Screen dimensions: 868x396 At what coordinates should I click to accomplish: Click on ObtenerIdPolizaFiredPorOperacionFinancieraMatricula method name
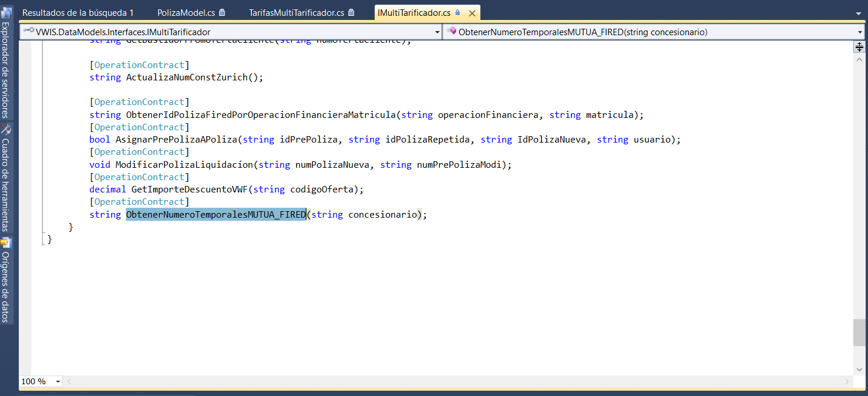point(261,115)
